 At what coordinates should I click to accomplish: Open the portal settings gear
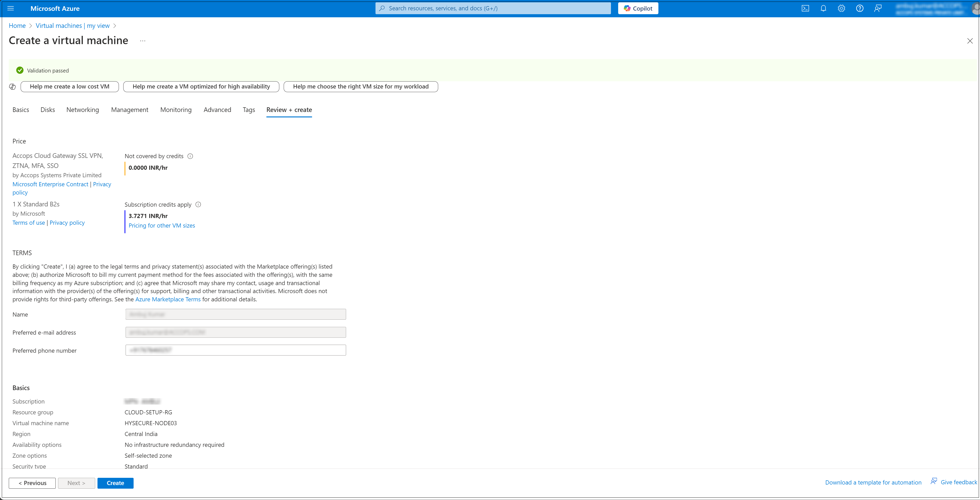[x=841, y=8]
